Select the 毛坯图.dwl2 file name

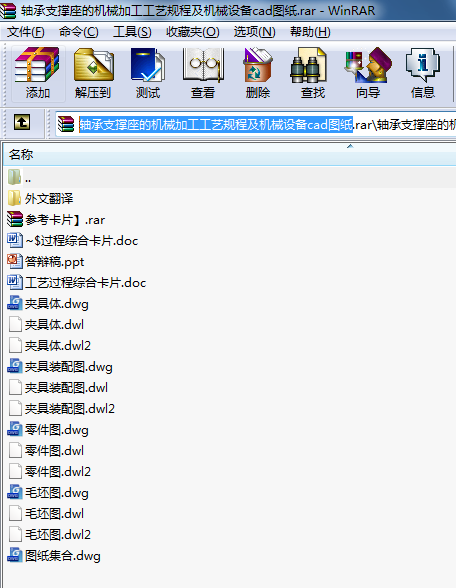[x=58, y=534]
